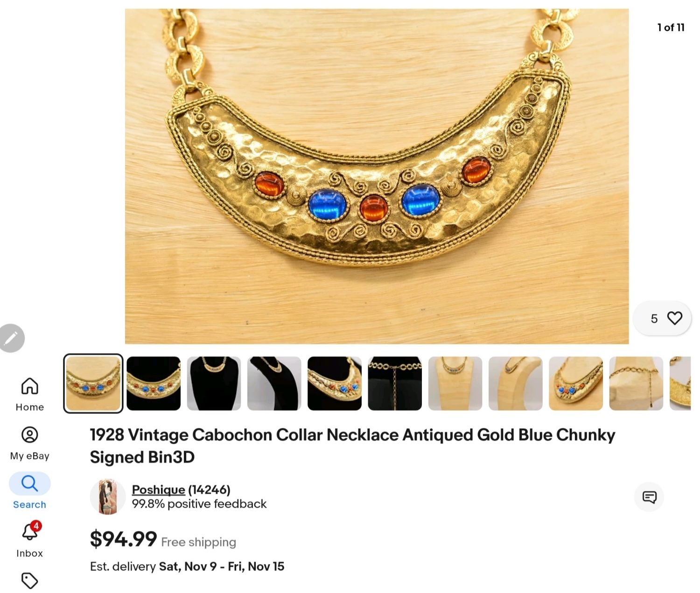Viewport: 700px width, 593px height.
Task: Tap the pencil edit floating icon
Action: 11,338
